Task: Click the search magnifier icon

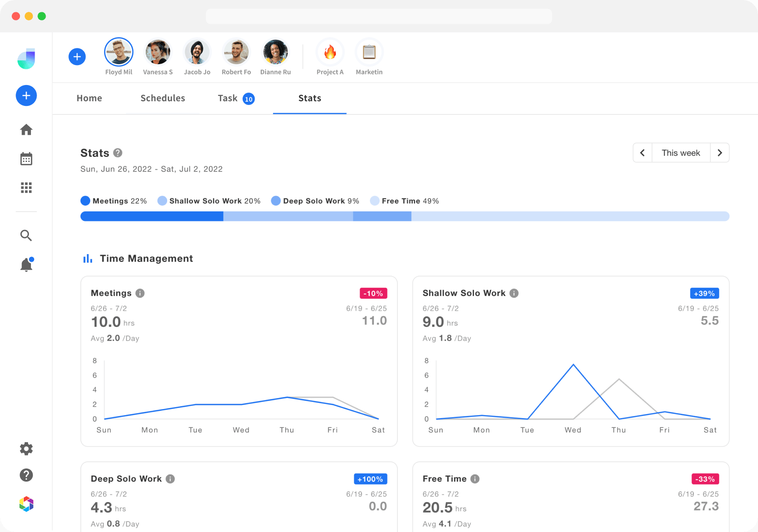Action: (x=26, y=236)
